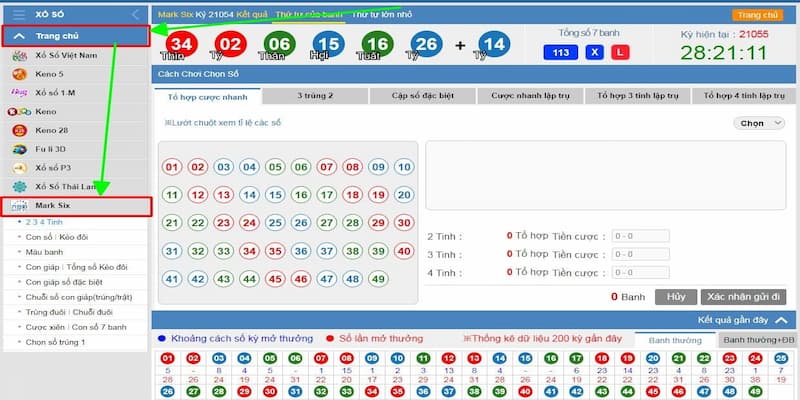Collapse the Kết quả gần đây panel
The height and width of the screenshot is (400, 800).
pos(780,320)
